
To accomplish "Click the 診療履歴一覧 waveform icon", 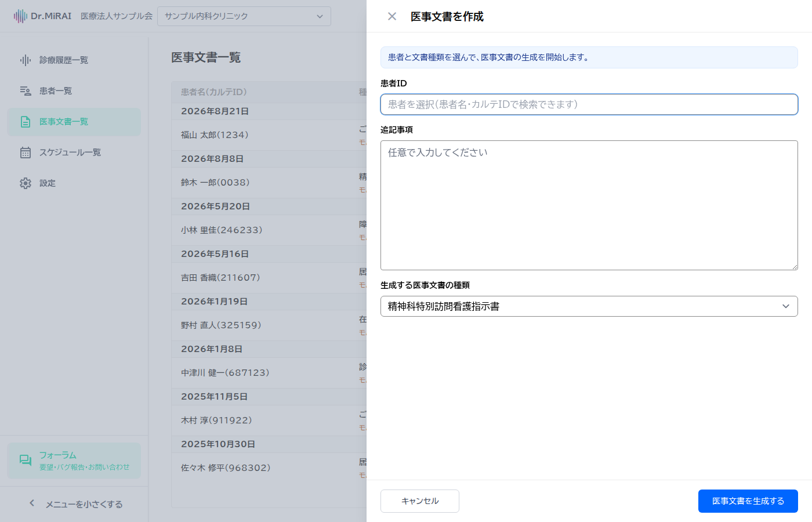I will coord(26,60).
